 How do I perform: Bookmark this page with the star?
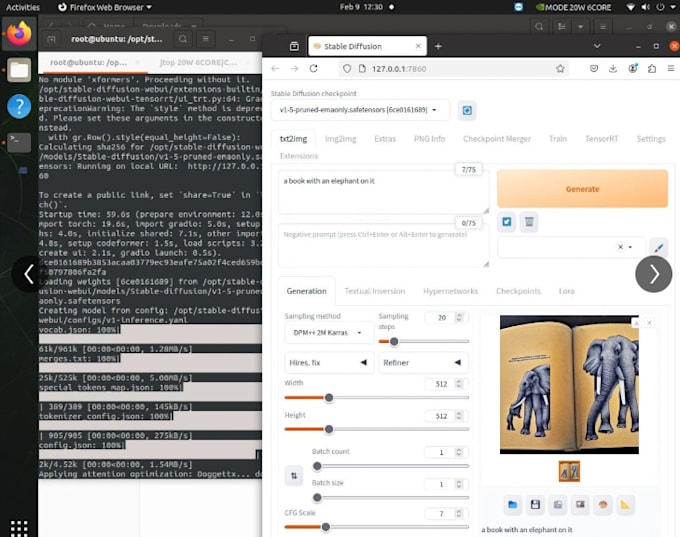click(x=560, y=69)
